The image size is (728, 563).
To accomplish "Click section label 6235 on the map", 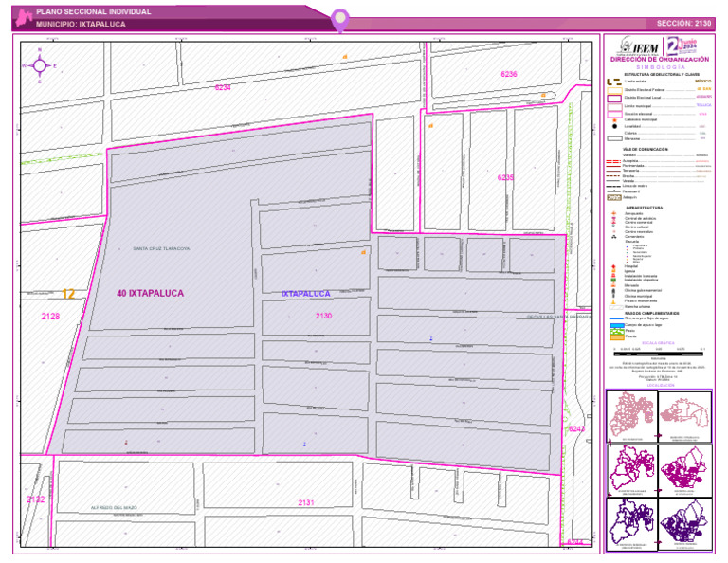I will click(x=505, y=177).
